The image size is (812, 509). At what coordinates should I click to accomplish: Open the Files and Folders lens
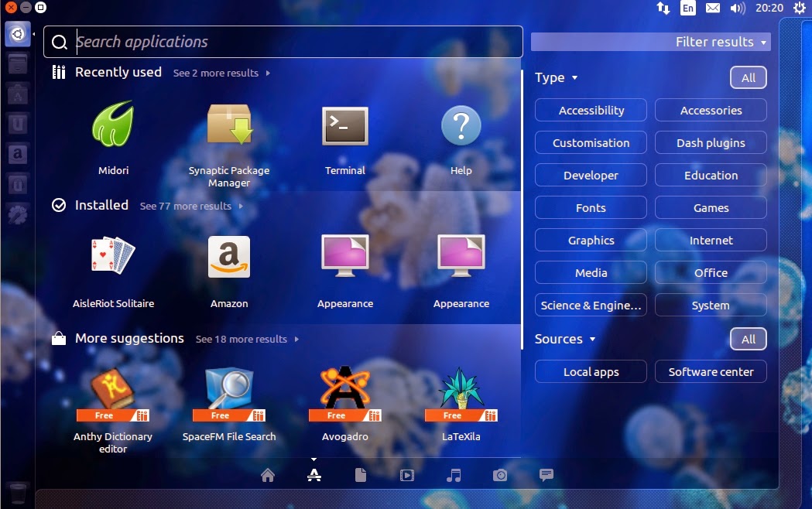pyautogui.click(x=361, y=475)
